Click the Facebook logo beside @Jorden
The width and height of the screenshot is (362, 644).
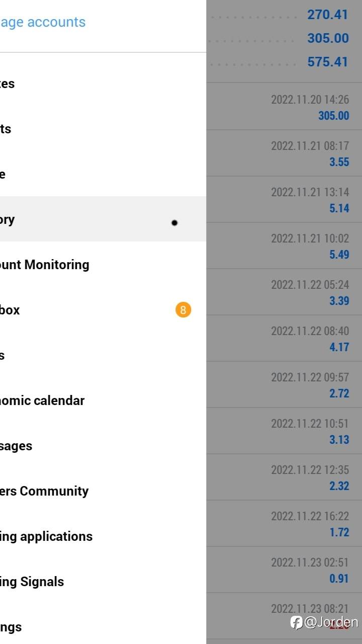pyautogui.click(x=297, y=622)
